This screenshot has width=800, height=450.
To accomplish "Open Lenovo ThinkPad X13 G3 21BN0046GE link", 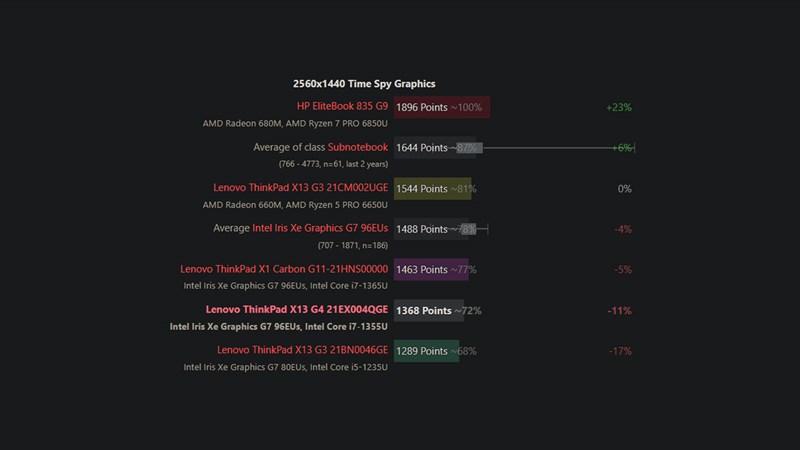I will 302,350.
